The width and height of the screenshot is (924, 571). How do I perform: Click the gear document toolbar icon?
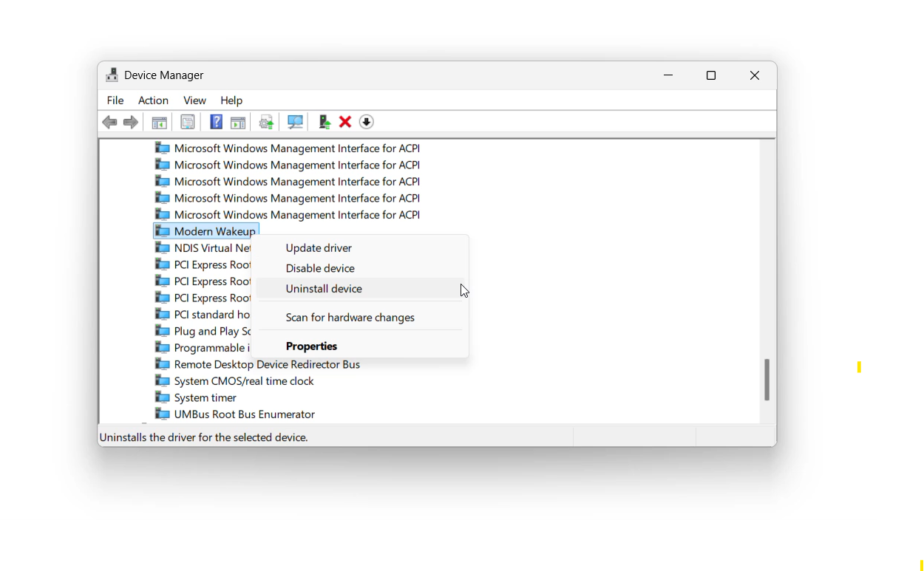tap(266, 122)
